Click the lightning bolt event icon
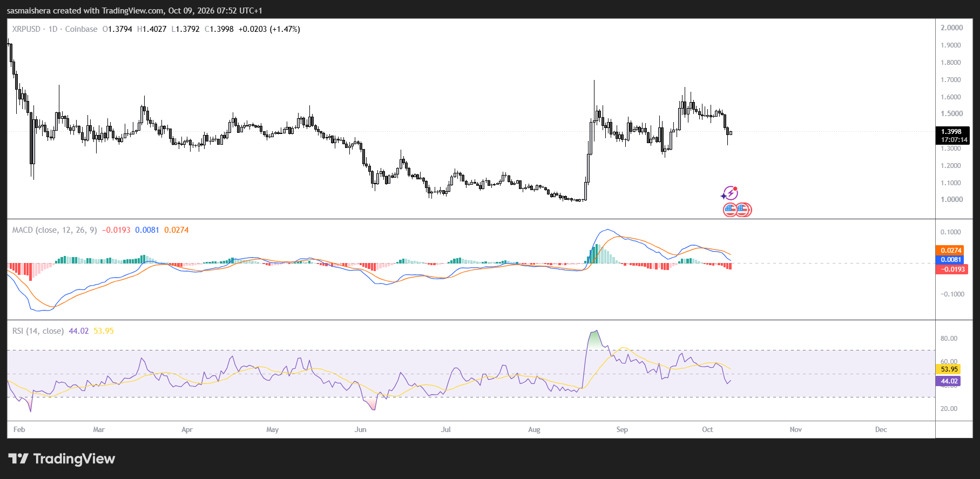The height and width of the screenshot is (479, 980). click(730, 193)
